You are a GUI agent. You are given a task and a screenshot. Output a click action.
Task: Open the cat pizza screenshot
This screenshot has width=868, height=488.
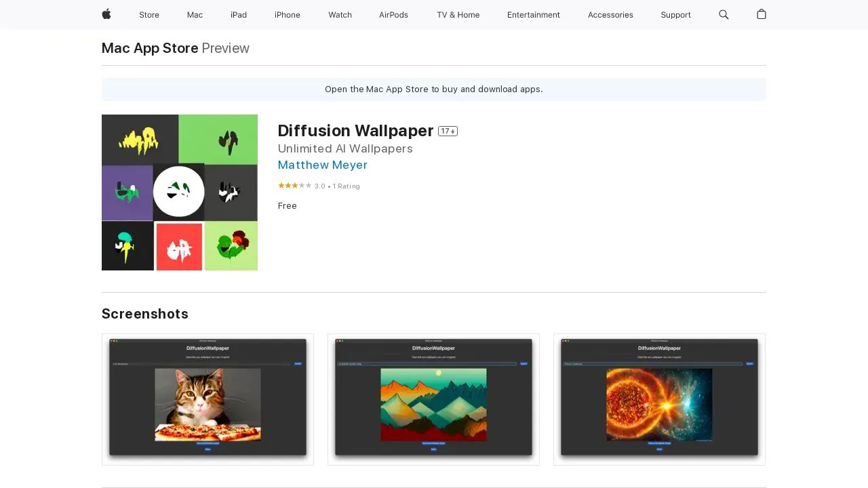[x=208, y=399]
